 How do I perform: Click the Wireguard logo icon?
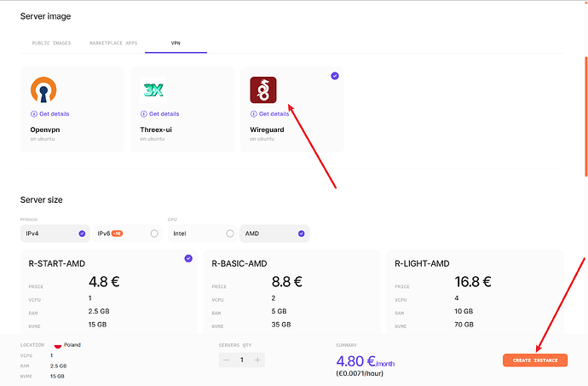(x=262, y=89)
